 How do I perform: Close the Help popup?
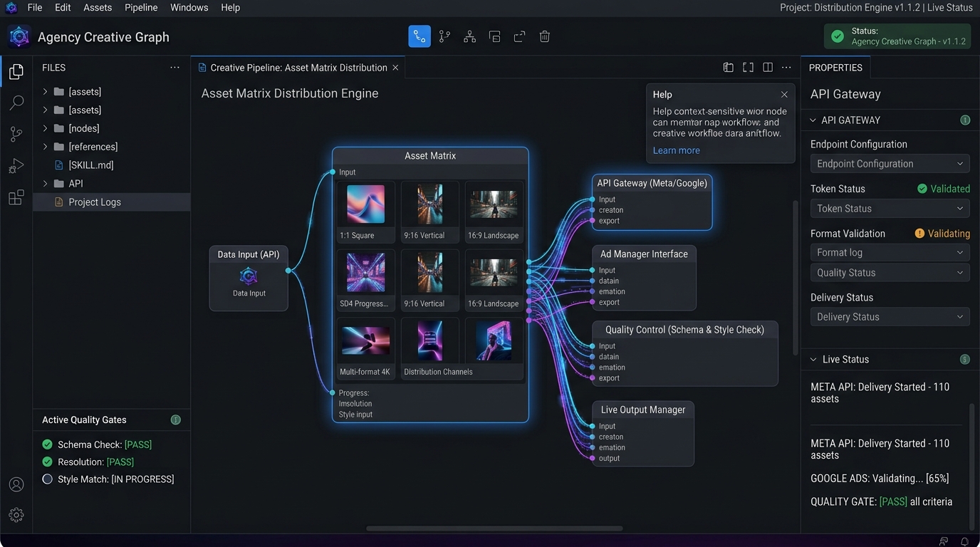click(784, 95)
